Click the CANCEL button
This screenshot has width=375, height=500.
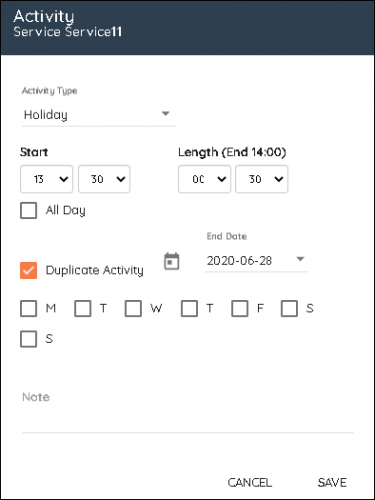pos(250,483)
